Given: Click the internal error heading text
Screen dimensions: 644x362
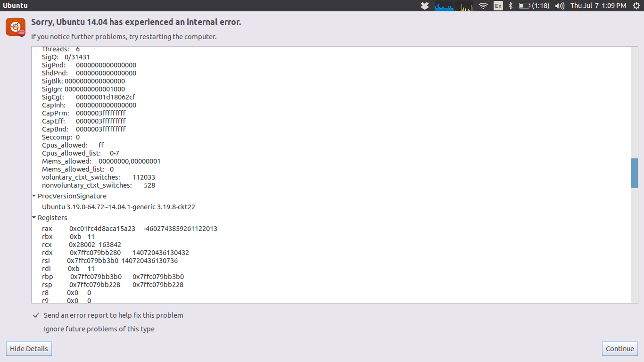Looking at the screenshot, I should pyautogui.click(x=136, y=22).
